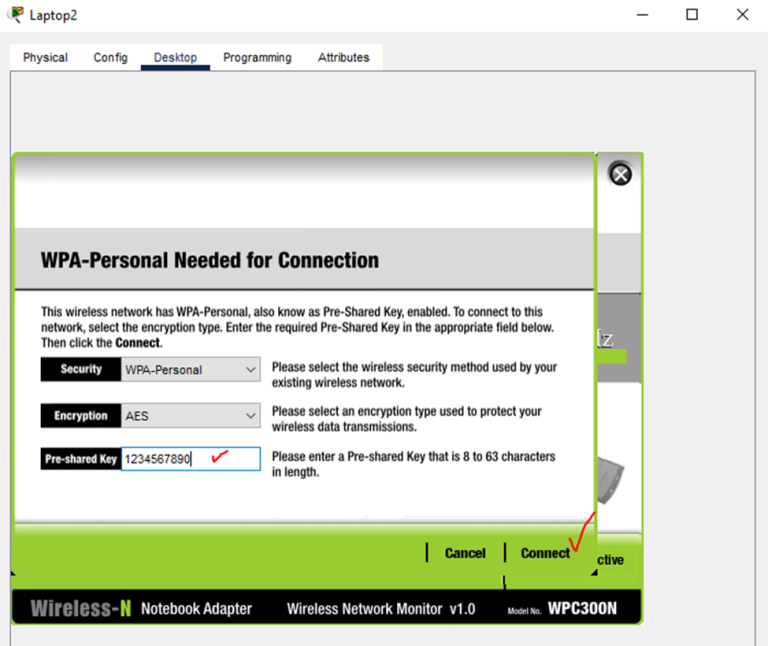This screenshot has height=646, width=768.
Task: Click the Wireless Network Monitor v1.0 text
Action: click(381, 609)
